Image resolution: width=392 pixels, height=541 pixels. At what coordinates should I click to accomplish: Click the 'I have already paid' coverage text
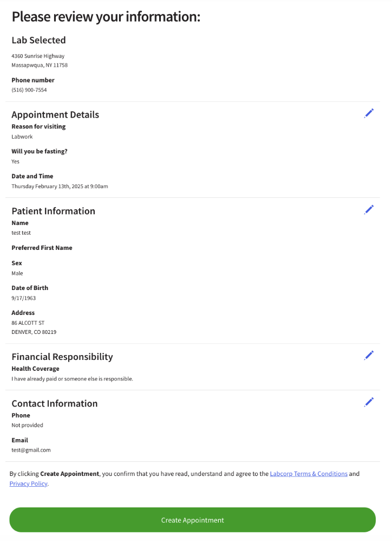click(72, 379)
